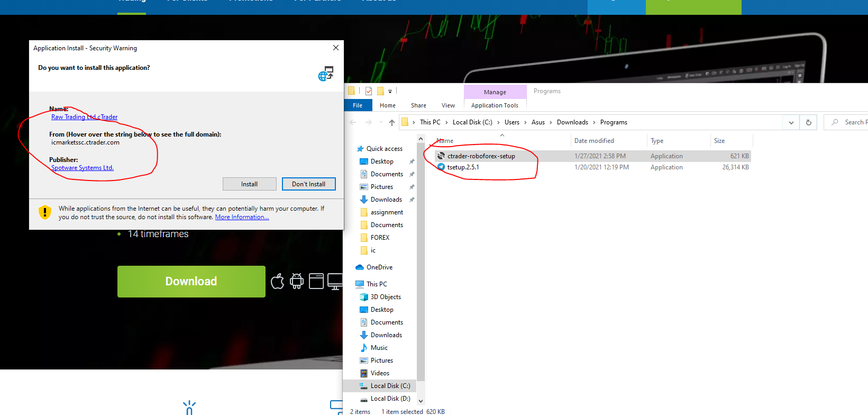868x415 pixels.
Task: Open the Share ribbon tab
Action: click(x=418, y=105)
